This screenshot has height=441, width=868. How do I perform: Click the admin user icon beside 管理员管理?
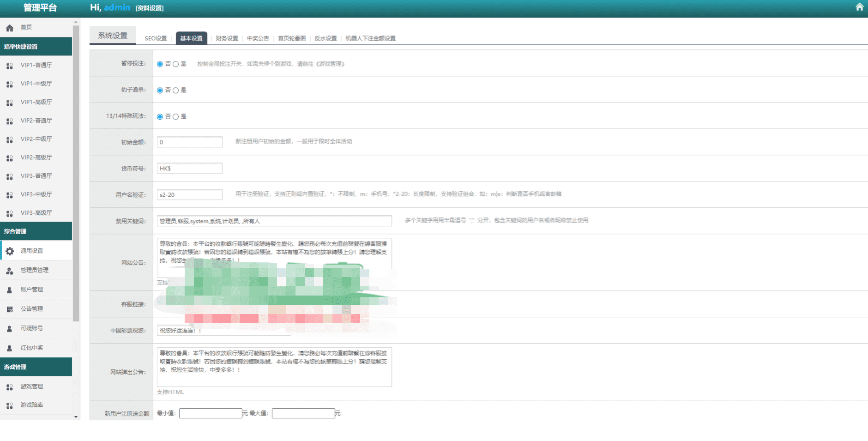click(x=10, y=271)
